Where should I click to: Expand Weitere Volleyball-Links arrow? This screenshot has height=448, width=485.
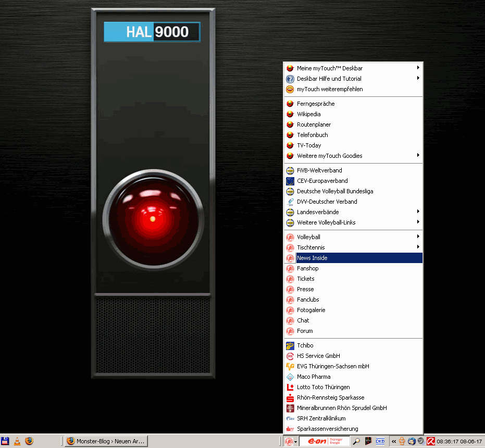pyautogui.click(x=418, y=222)
